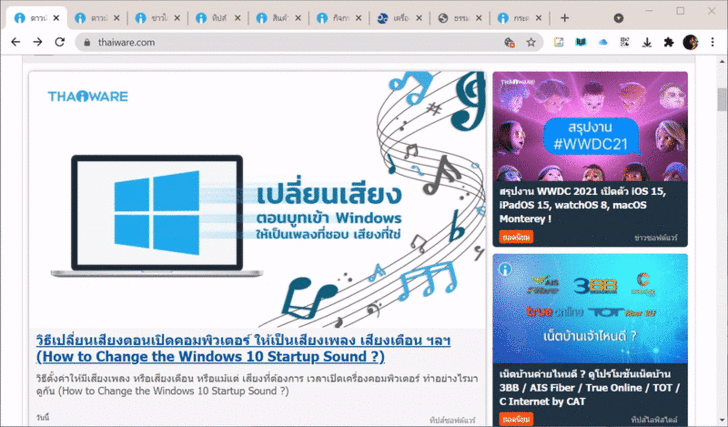Go back to the previous page

tap(16, 42)
